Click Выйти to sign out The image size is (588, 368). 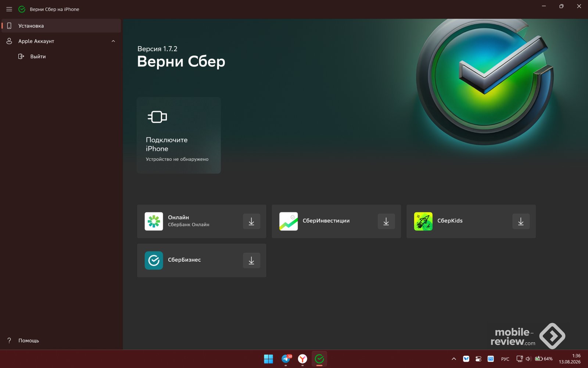(38, 56)
